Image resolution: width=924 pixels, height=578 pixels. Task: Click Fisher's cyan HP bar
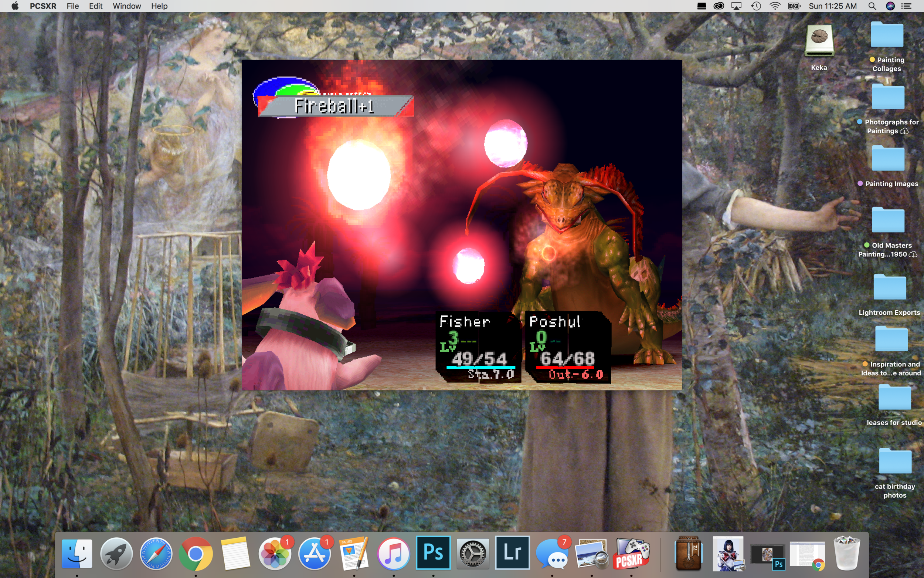pyautogui.click(x=481, y=367)
